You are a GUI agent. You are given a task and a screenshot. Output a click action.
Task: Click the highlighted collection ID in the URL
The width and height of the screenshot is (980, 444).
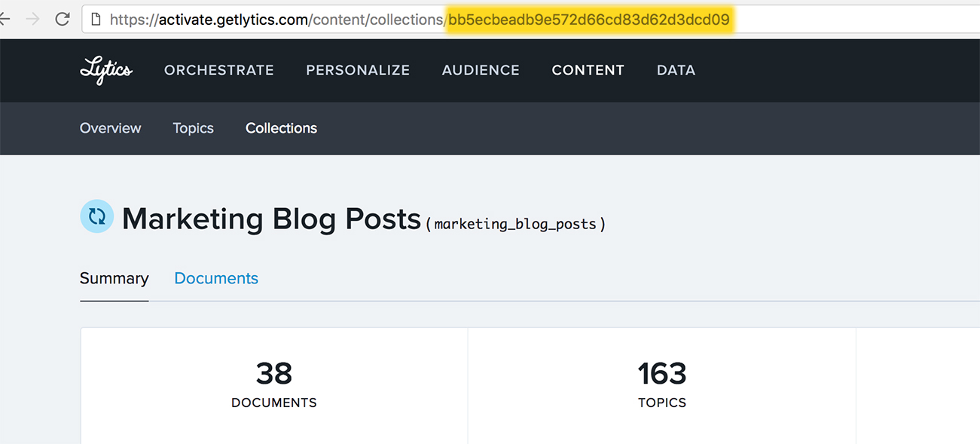click(589, 20)
